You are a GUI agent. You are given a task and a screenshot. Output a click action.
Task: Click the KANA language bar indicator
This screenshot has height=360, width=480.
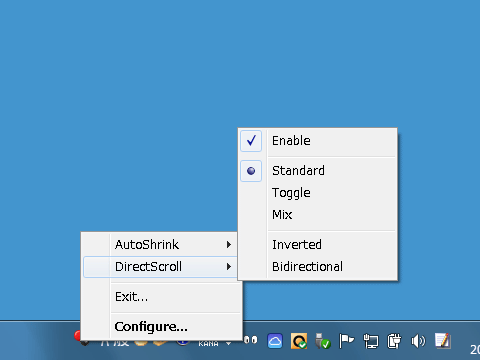click(x=208, y=344)
